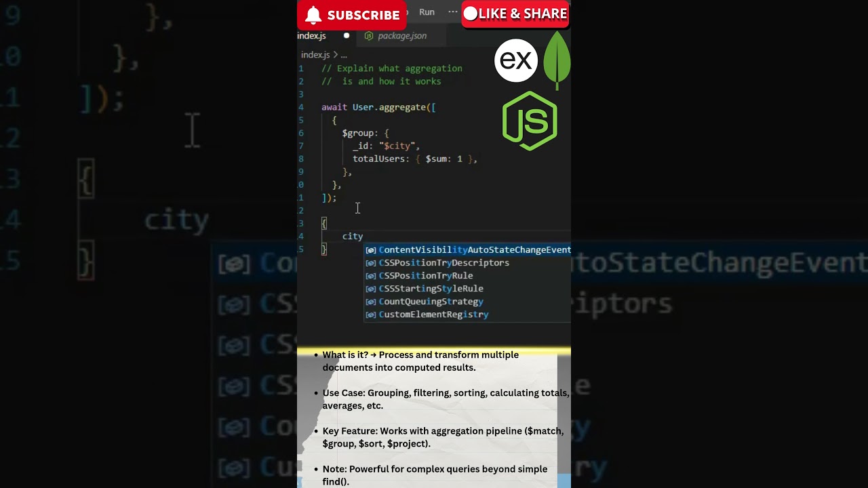Click 'await User.aggregate([' code line
868x488 pixels.
378,107
